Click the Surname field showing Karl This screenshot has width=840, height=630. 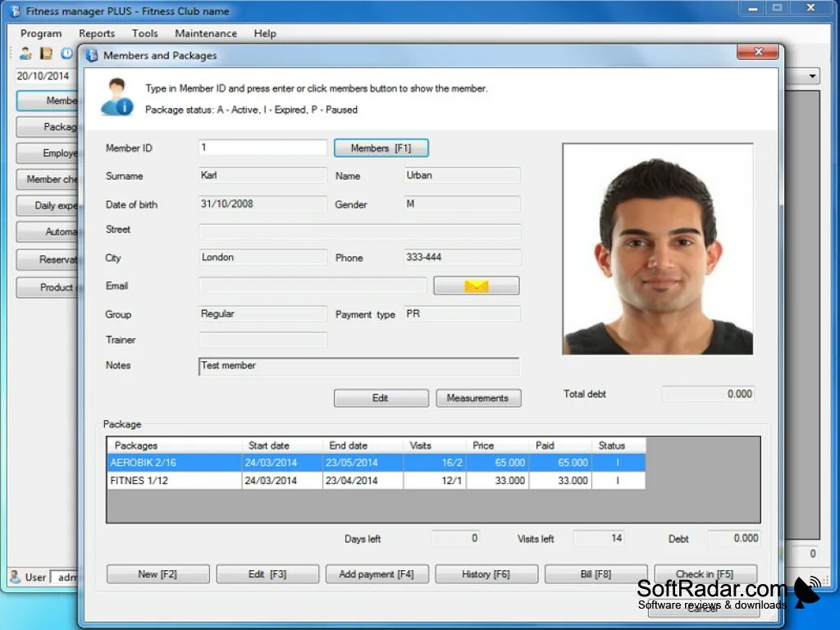click(262, 176)
